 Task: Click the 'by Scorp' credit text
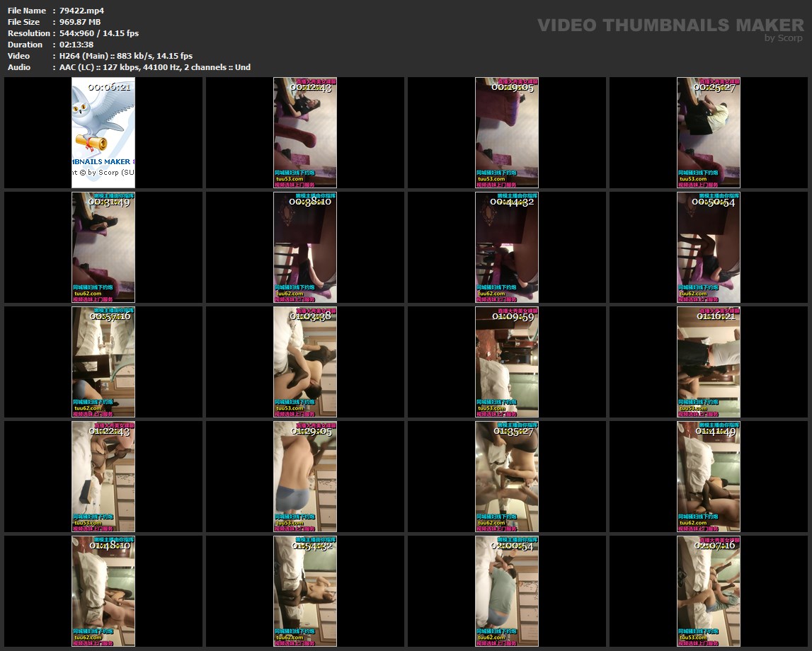tap(784, 38)
